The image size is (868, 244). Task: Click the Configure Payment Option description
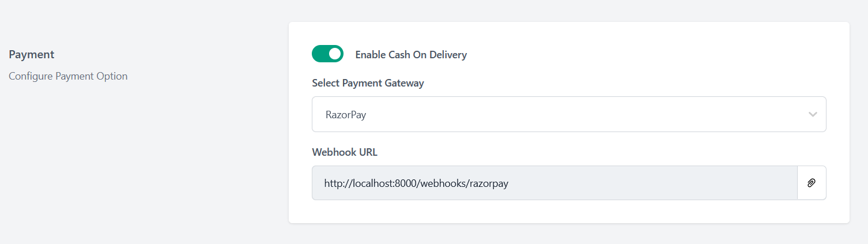pos(68,76)
